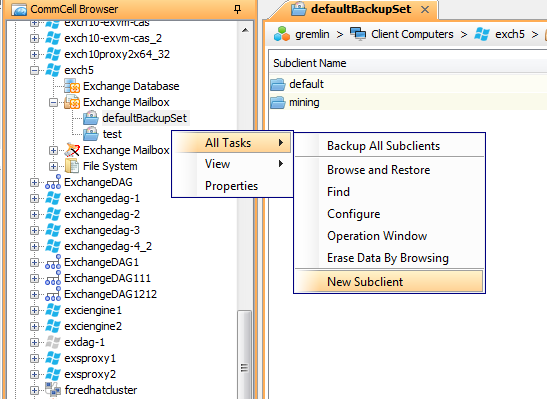Click the ExchangeDAG1212 cluster icon

[x=53, y=294]
